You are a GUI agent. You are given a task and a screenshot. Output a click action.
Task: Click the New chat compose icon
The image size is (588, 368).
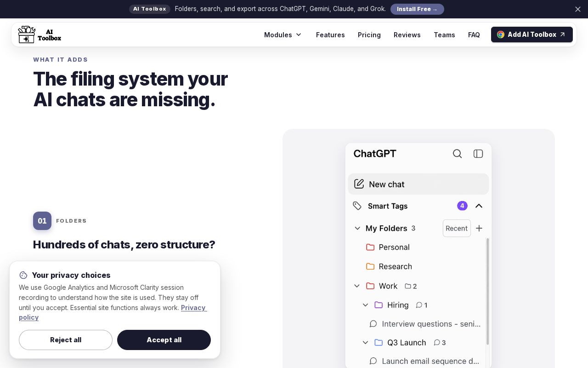359,184
